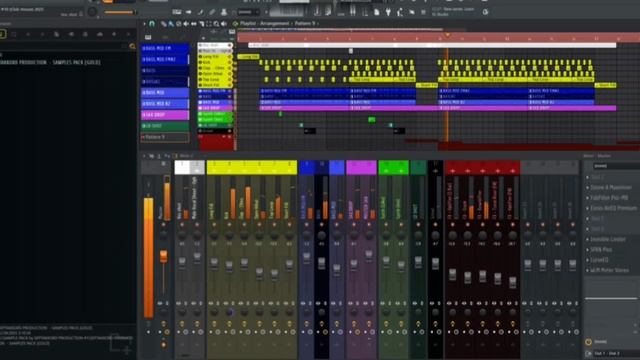The height and width of the screenshot is (360, 640).
Task: Select the playlist Paint brush tool
Action: pyautogui.click(x=171, y=24)
